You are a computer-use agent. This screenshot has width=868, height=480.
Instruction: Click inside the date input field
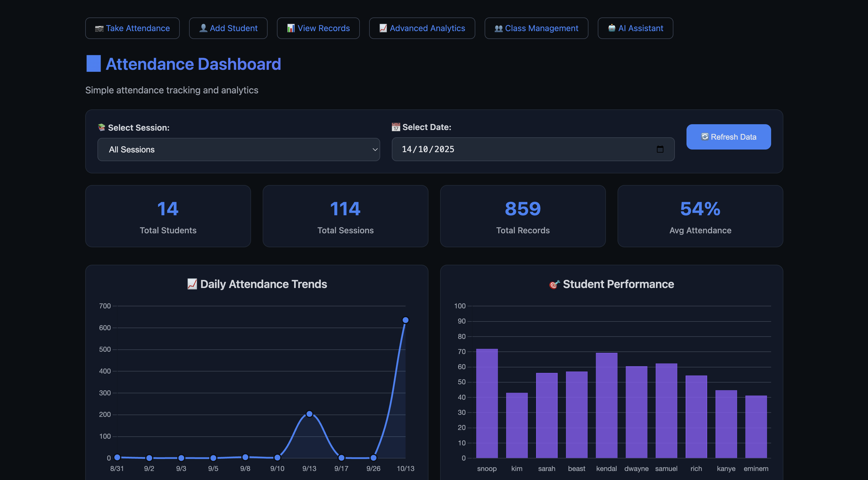click(506, 149)
